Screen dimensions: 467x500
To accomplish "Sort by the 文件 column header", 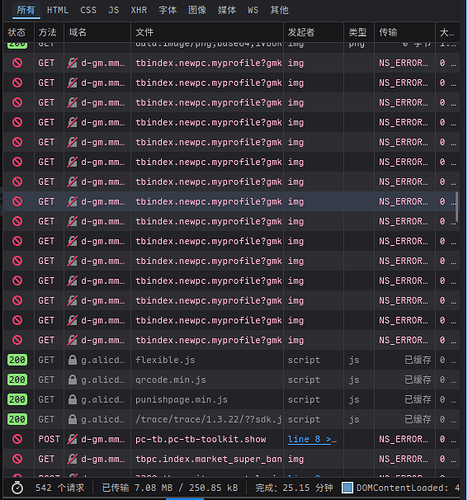I will (207, 32).
